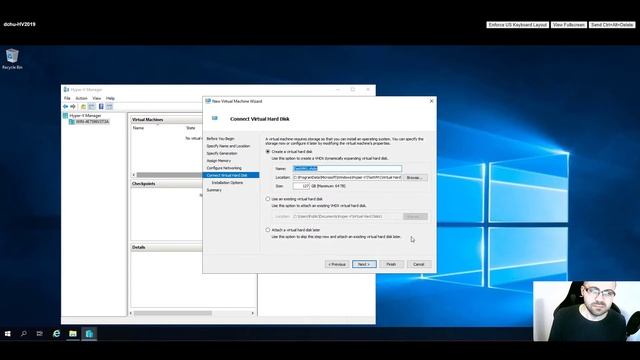The width and height of the screenshot is (640, 360).
Task: Click the Details pane bottom horizontal scrollbar
Action: (193, 313)
